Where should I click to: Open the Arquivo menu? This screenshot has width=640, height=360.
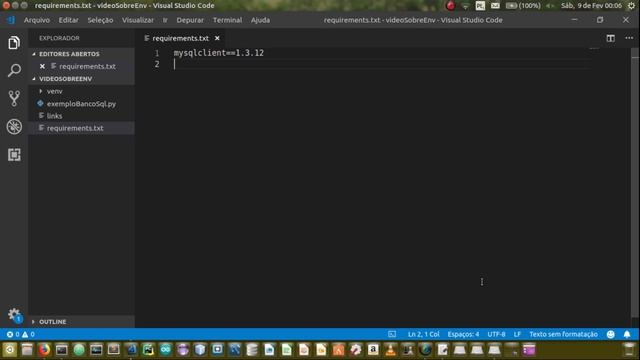point(37,20)
